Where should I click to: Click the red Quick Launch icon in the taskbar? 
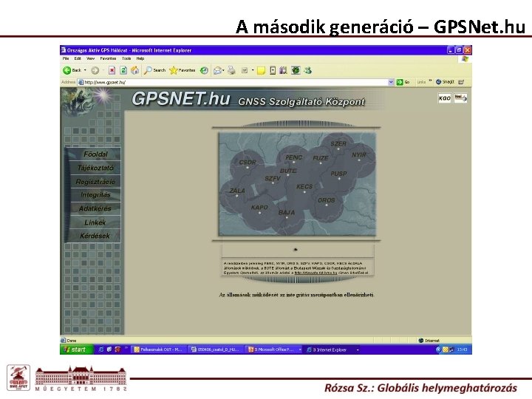117,349
